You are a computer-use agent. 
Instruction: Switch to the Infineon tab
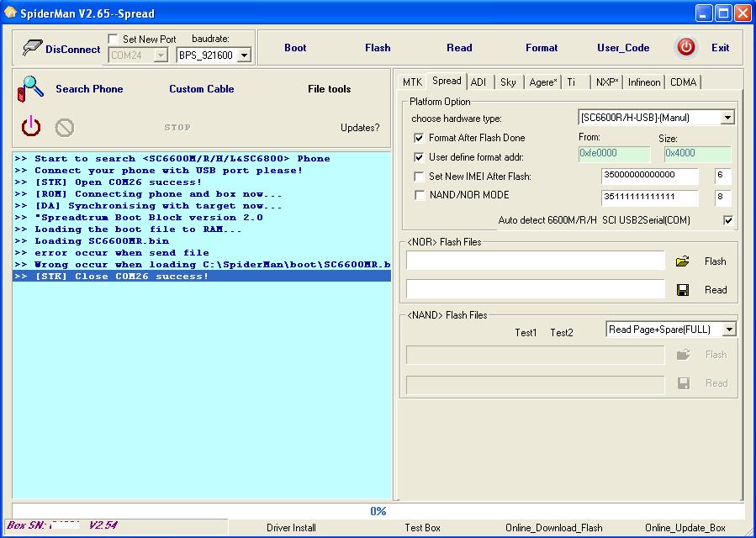pyautogui.click(x=644, y=82)
